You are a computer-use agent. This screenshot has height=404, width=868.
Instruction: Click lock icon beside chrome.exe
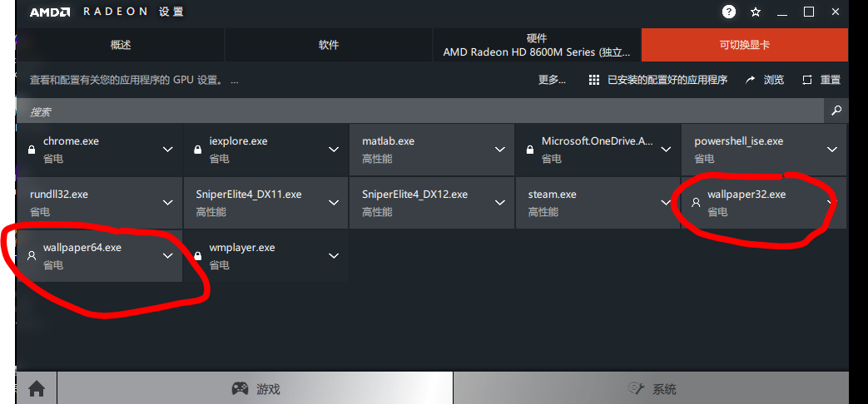pos(32,150)
